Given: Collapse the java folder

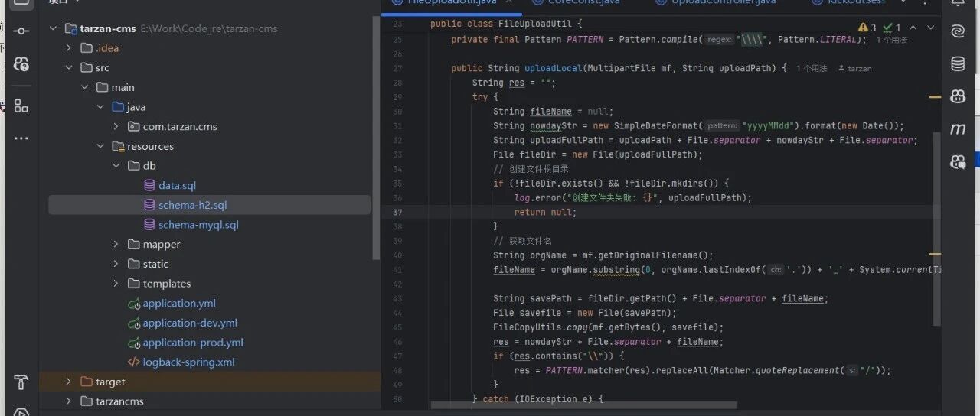Looking at the screenshot, I should [x=100, y=107].
